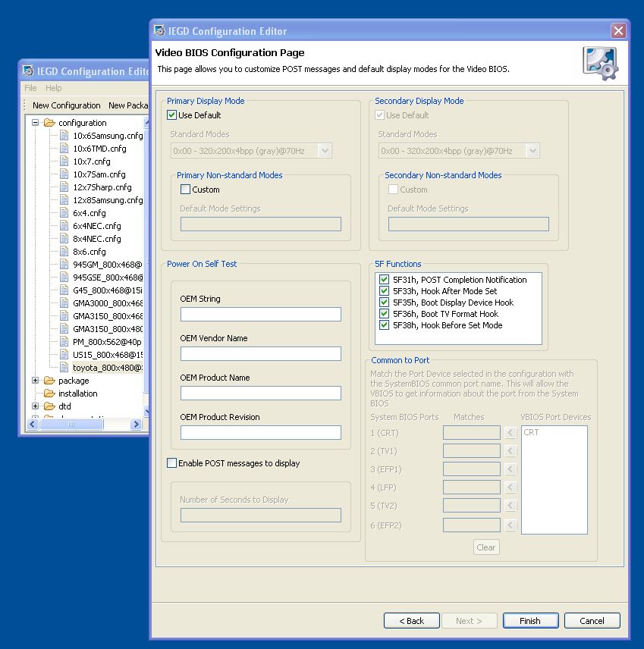
Task: Open the File menu
Action: point(30,88)
